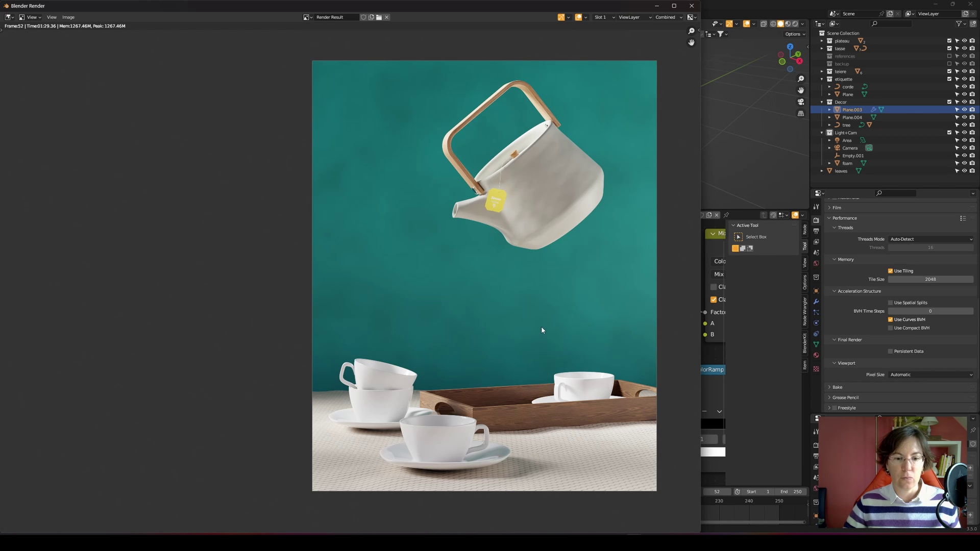This screenshot has height=551, width=980.
Task: Switch to the Node Wrangler sidebar tab
Action: coord(805,311)
